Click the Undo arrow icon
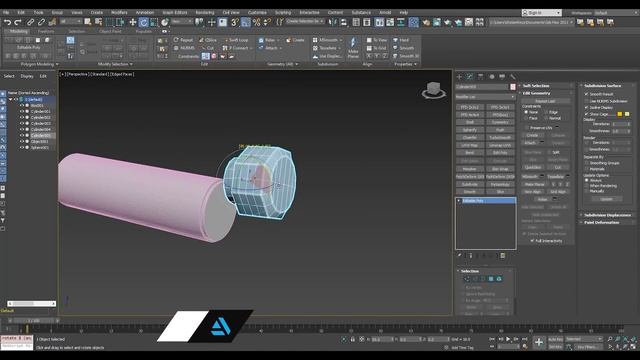Screen dimensions: 640x360 point(8,22)
